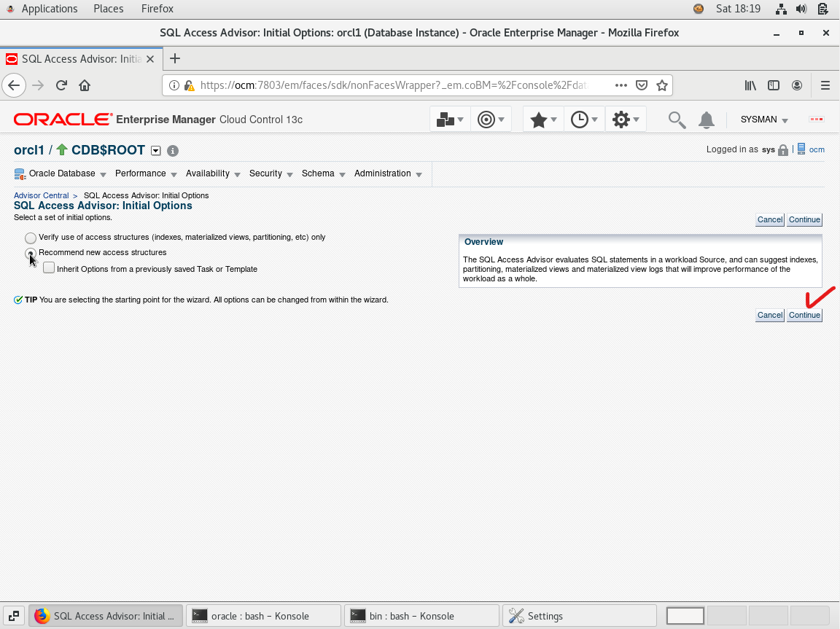
Task: Open Firefox account icon
Action: pyautogui.click(x=797, y=85)
